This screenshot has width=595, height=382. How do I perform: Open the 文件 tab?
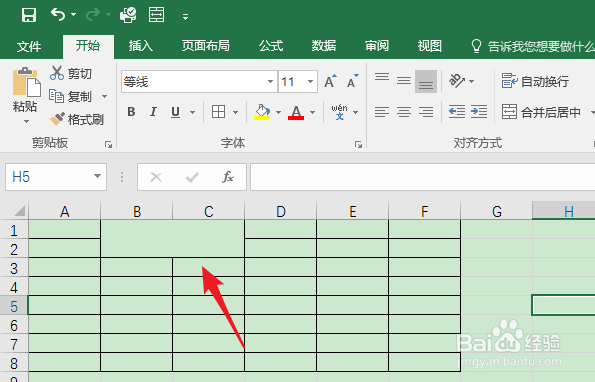(29, 47)
